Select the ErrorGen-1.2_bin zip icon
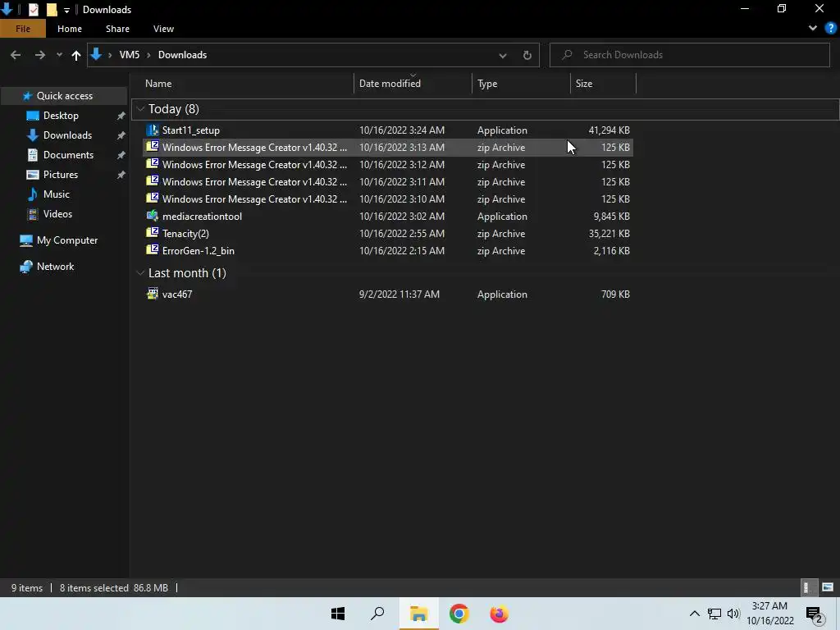 coord(152,250)
